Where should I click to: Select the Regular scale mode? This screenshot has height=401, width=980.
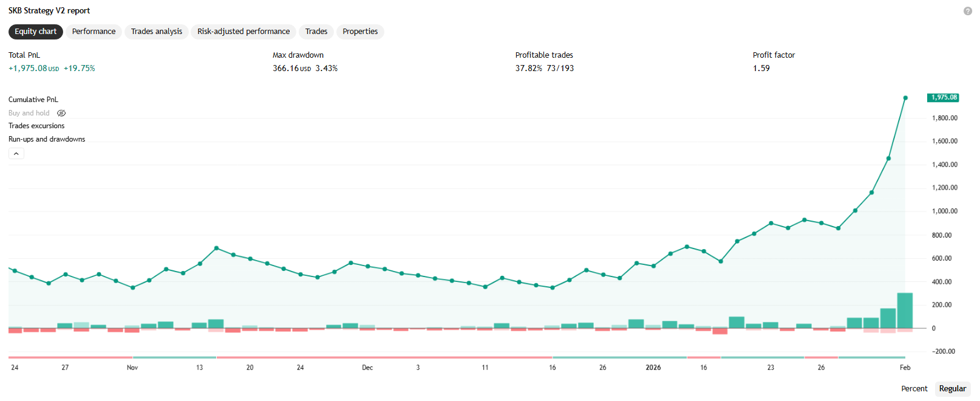click(953, 389)
